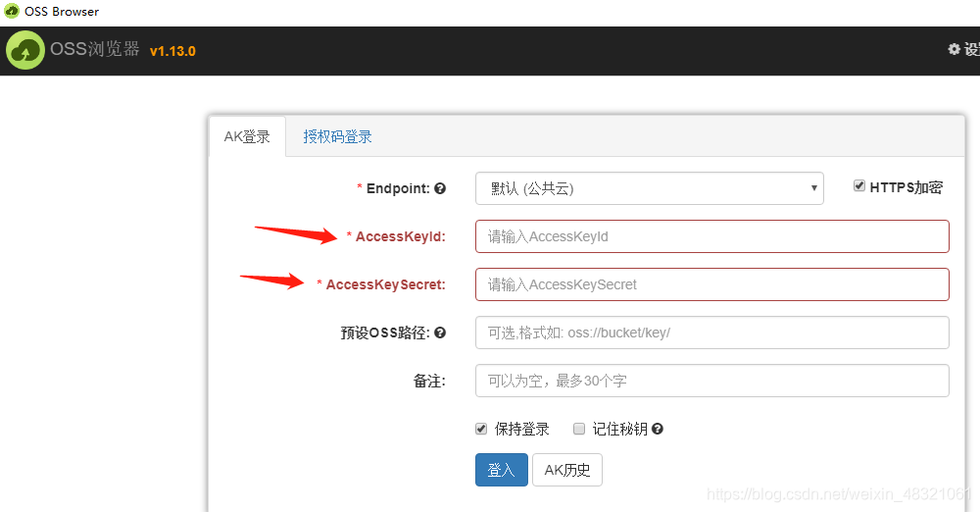
Task: Click the remember secret help icon
Action: tap(657, 429)
